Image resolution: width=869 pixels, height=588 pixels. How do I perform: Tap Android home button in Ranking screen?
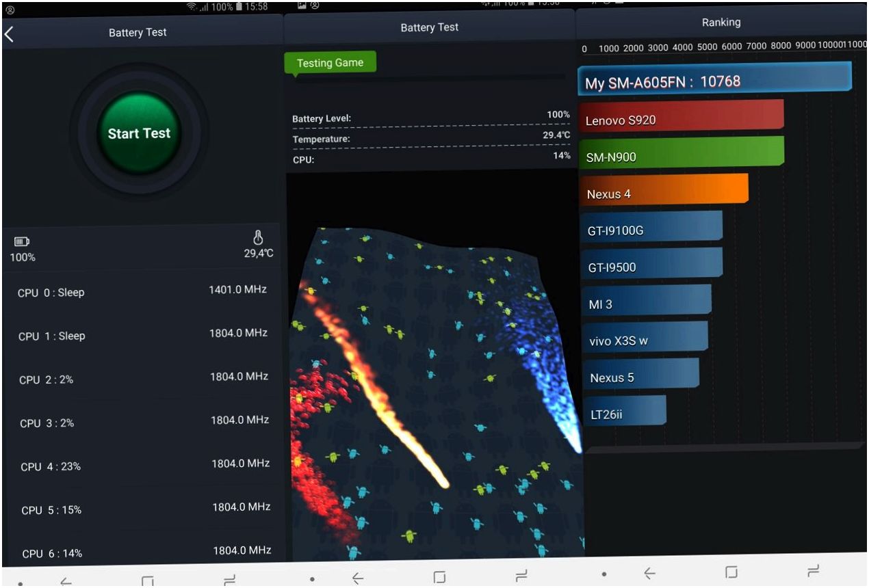pyautogui.click(x=731, y=572)
